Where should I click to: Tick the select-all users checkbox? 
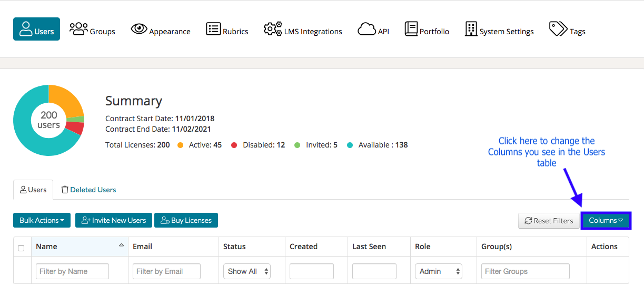click(x=21, y=248)
